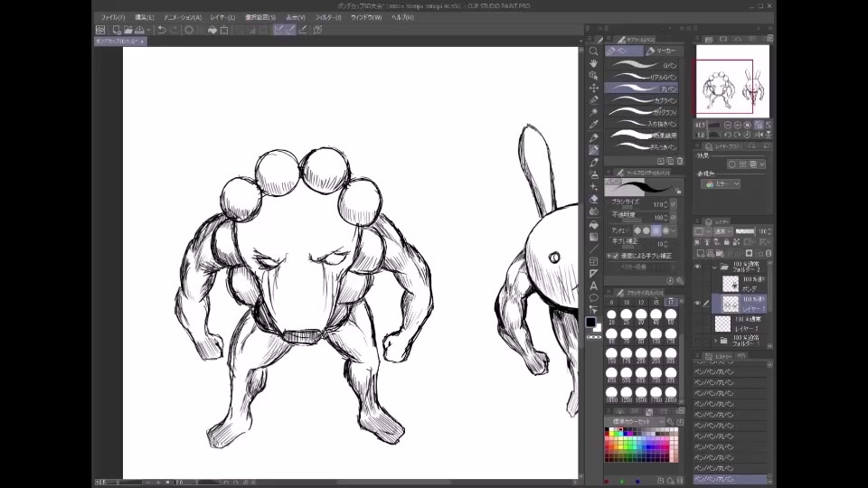Screen dimensions: 868x488
Task: Click the Open file folder icon
Action: [127, 30]
